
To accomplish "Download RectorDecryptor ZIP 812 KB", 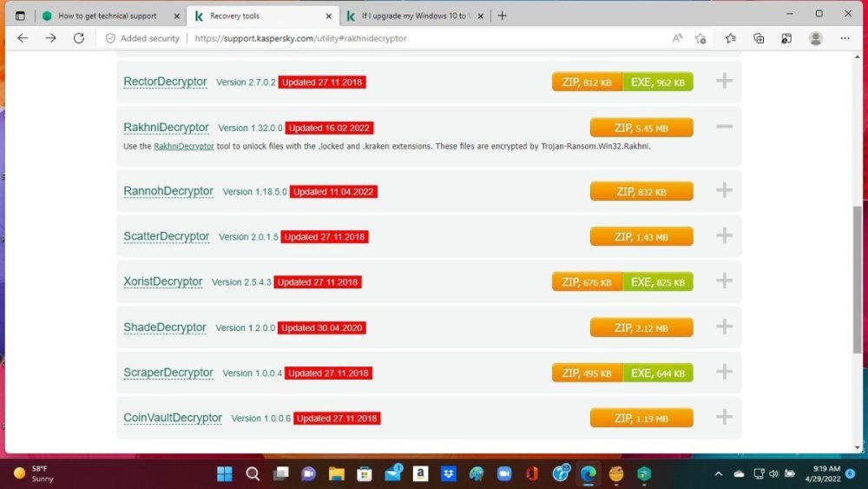I will 587,82.
